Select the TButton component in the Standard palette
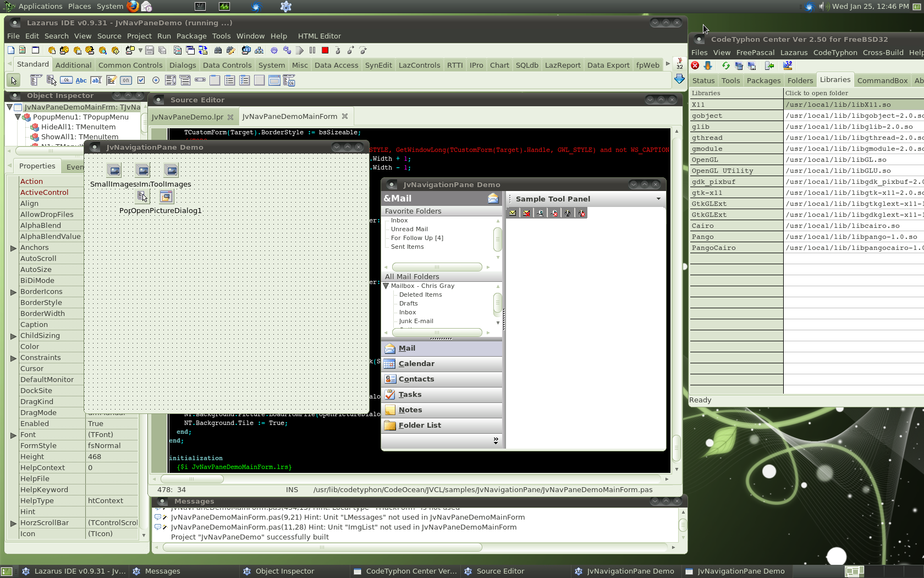The image size is (924, 578). click(x=66, y=80)
